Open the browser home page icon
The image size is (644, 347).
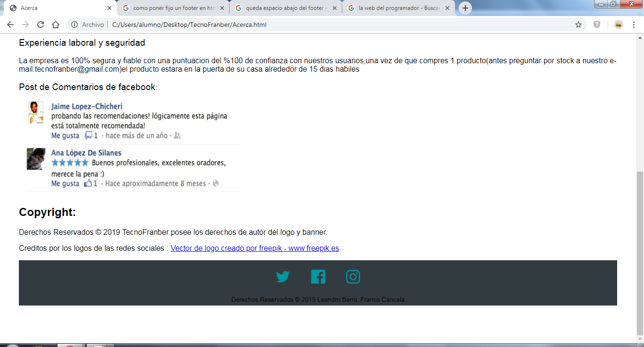56,25
